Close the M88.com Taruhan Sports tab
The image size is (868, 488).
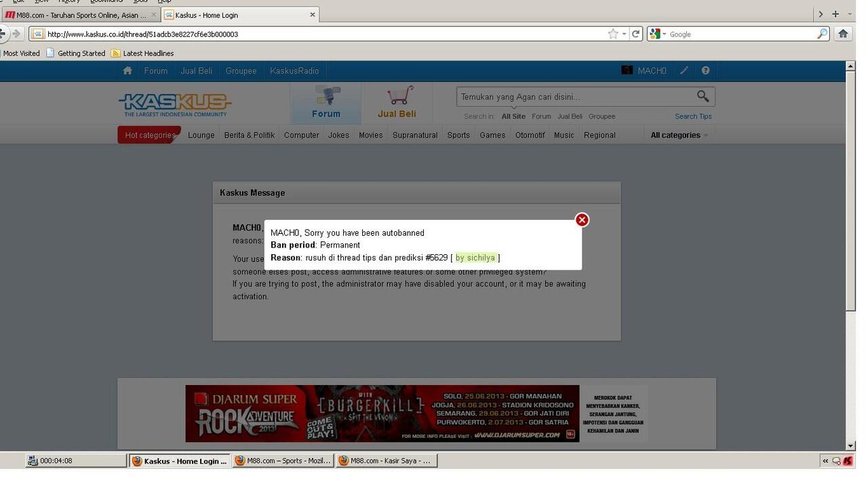tap(153, 14)
